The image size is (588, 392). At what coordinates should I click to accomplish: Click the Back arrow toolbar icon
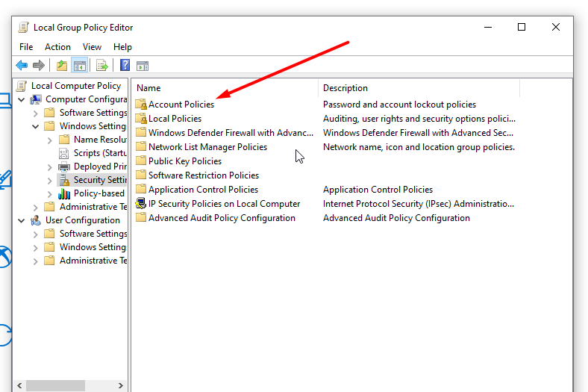(22, 66)
